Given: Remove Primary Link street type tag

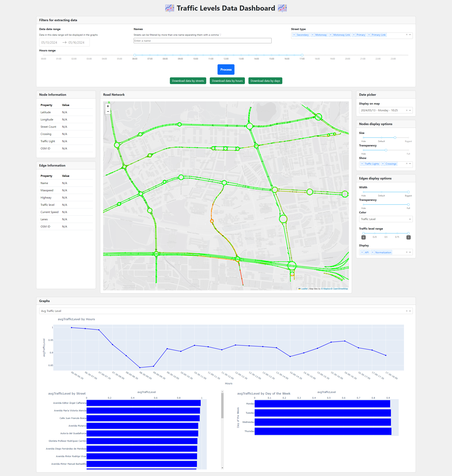Looking at the screenshot, I should pyautogui.click(x=369, y=35).
